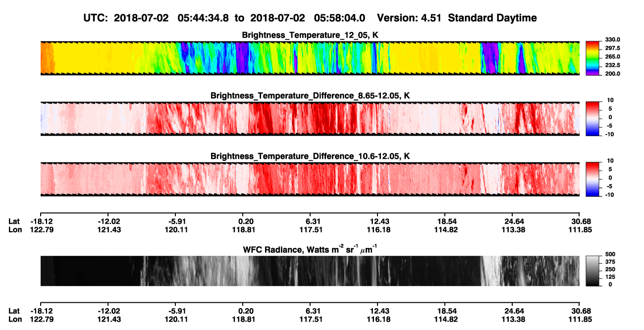Image resolution: width=644 pixels, height=330 pixels.
Task: Click the bright white cloud band in the WFC image
Action: 489,271
